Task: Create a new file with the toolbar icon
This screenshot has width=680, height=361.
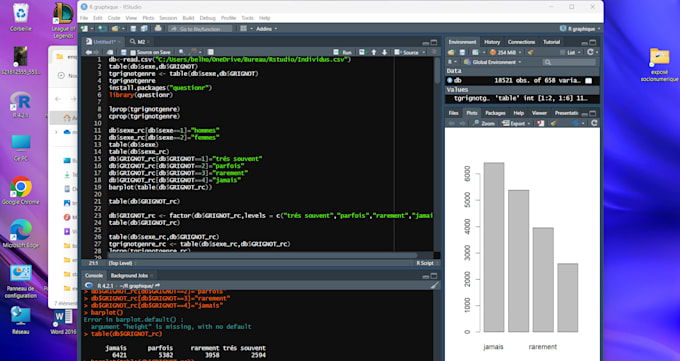Action: (85, 29)
